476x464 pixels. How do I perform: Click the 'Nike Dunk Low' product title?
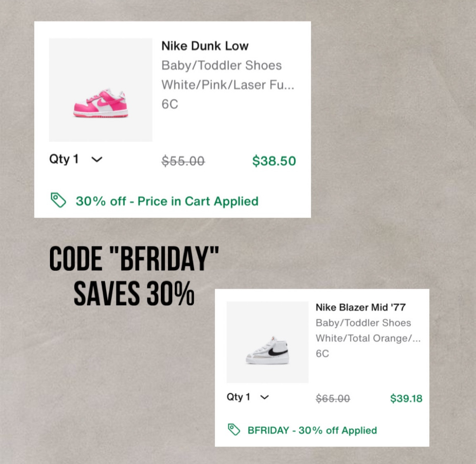[x=205, y=46]
